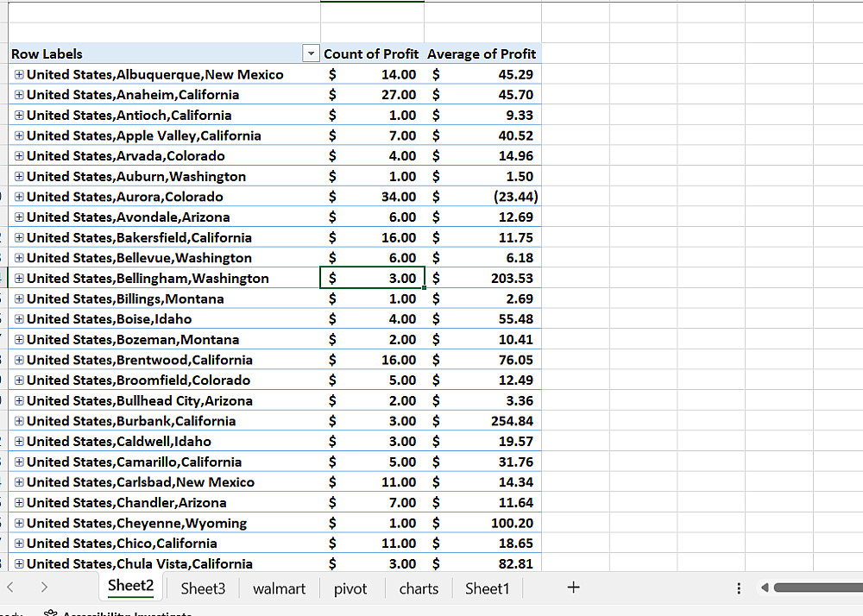The image size is (863, 616).
Task: Select Cheyenne average profit 100.20 cell
Action: pos(482,523)
